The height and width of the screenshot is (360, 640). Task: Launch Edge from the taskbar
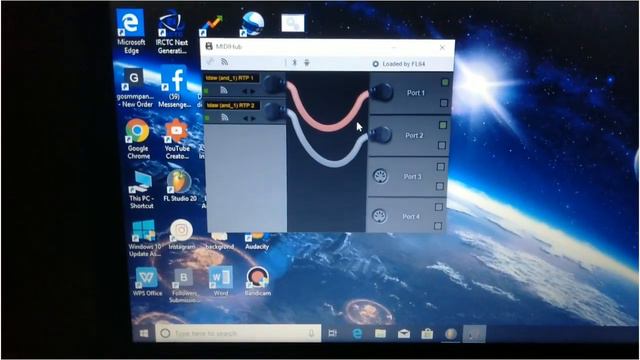click(x=357, y=334)
